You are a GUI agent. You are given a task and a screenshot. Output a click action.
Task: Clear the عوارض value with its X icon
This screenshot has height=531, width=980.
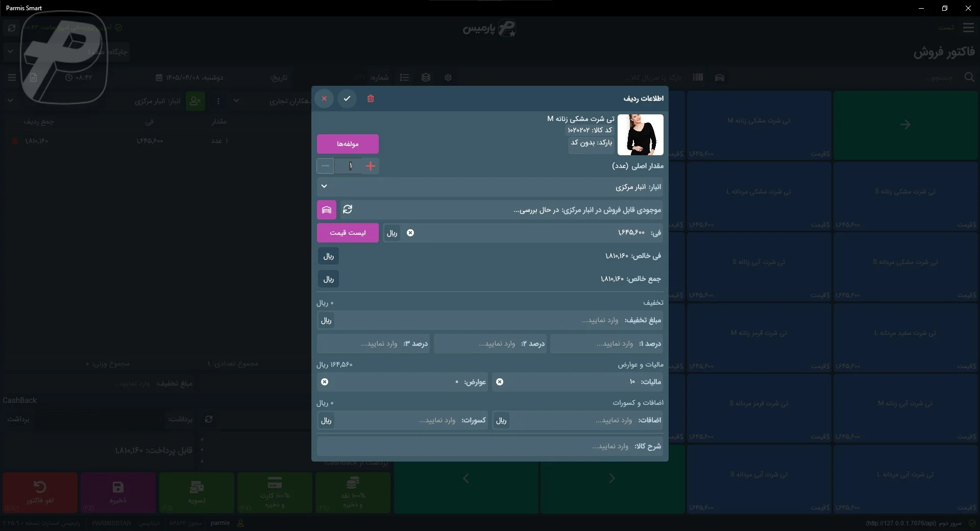tap(325, 382)
